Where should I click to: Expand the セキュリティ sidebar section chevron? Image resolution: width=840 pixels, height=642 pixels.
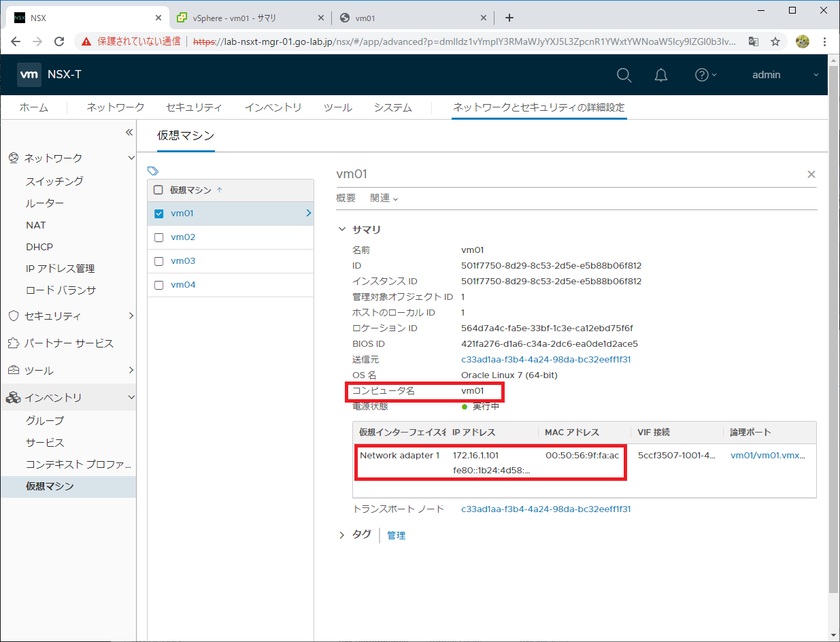tap(131, 316)
